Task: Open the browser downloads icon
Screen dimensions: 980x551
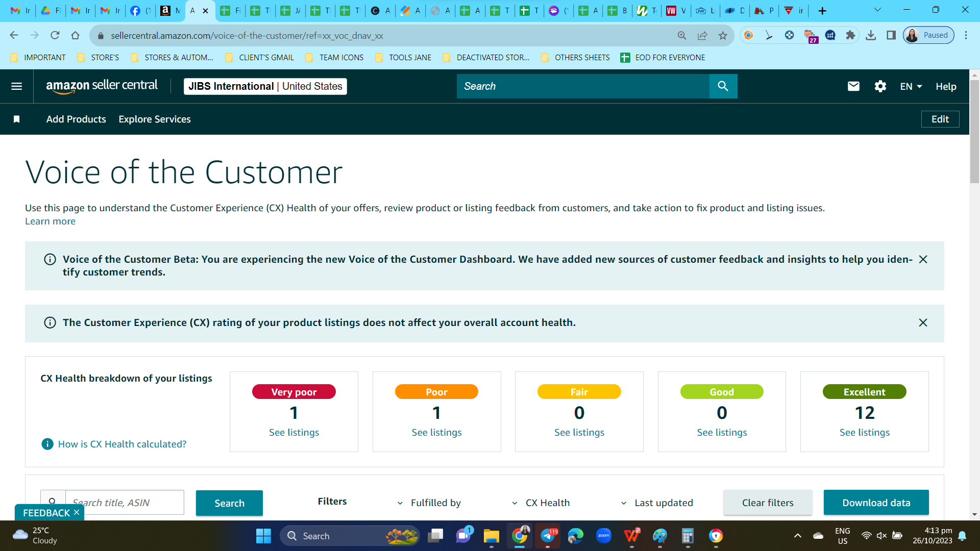Action: [871, 35]
